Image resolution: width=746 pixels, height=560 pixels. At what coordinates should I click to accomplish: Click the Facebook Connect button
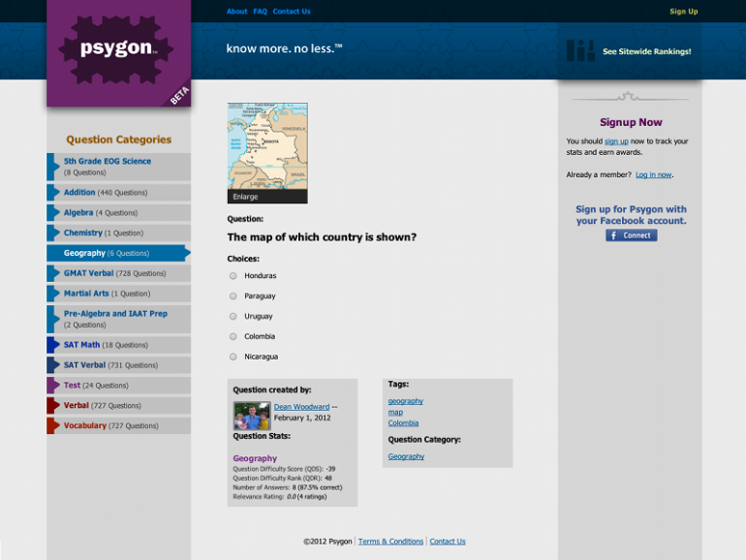[x=632, y=235]
